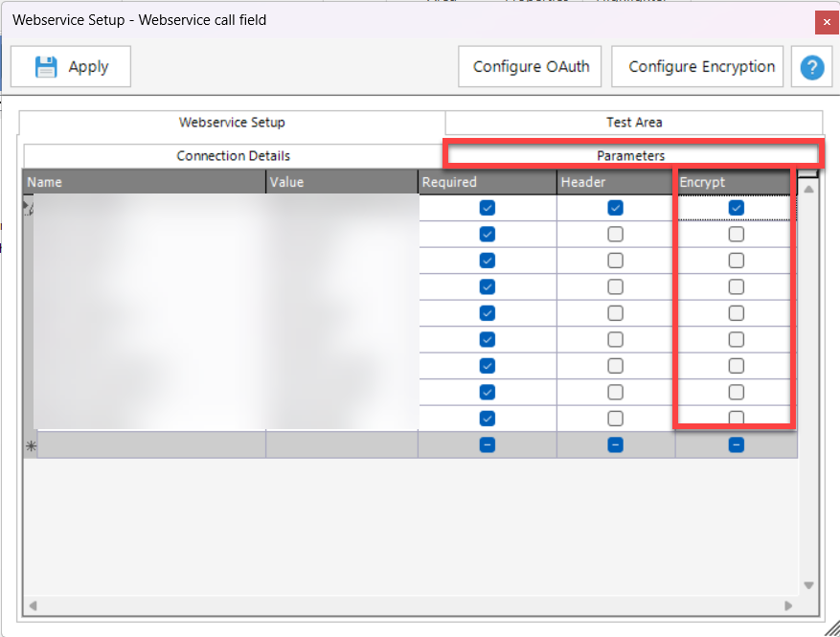Enable Encrypt checkbox in second row
Screen dimensions: 840x637
click(736, 234)
